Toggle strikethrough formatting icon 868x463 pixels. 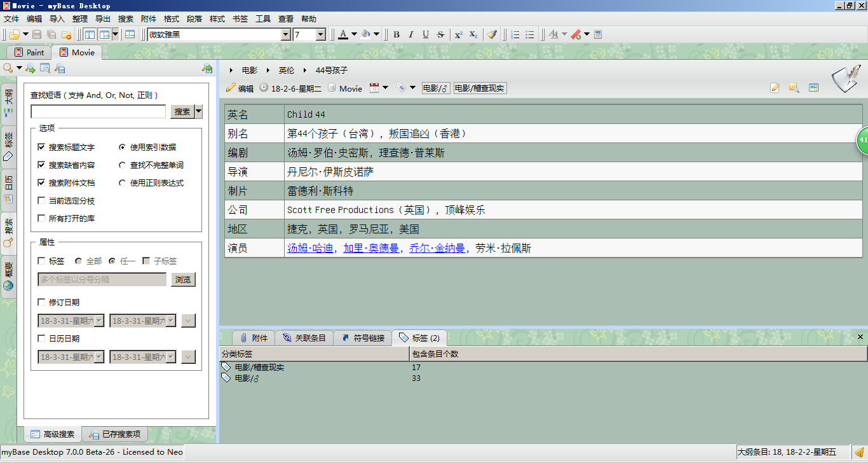440,34
